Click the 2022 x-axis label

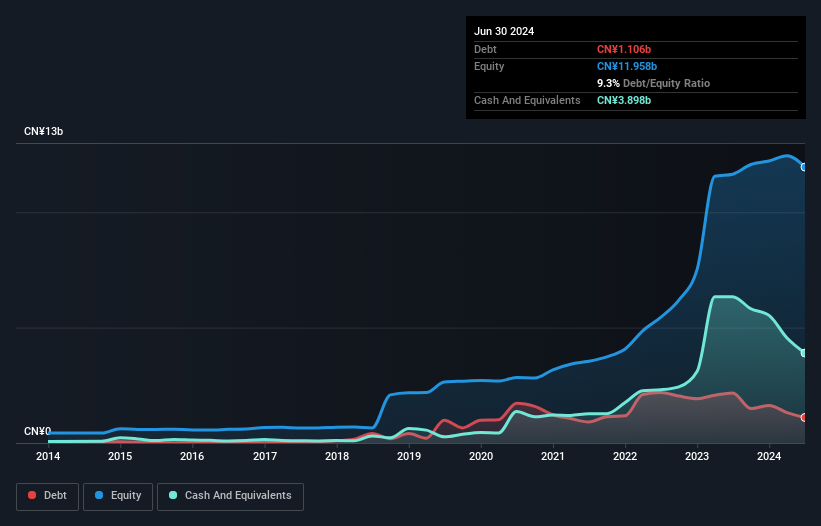pos(625,456)
